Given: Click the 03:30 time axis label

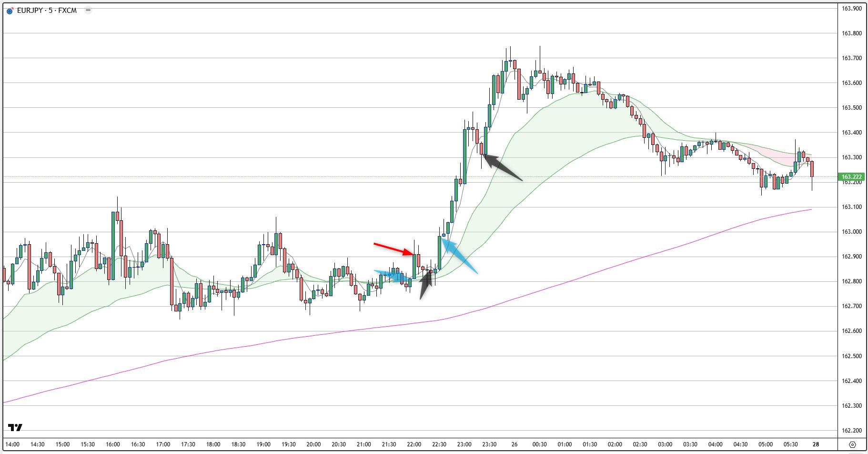Looking at the screenshot, I should tap(690, 444).
